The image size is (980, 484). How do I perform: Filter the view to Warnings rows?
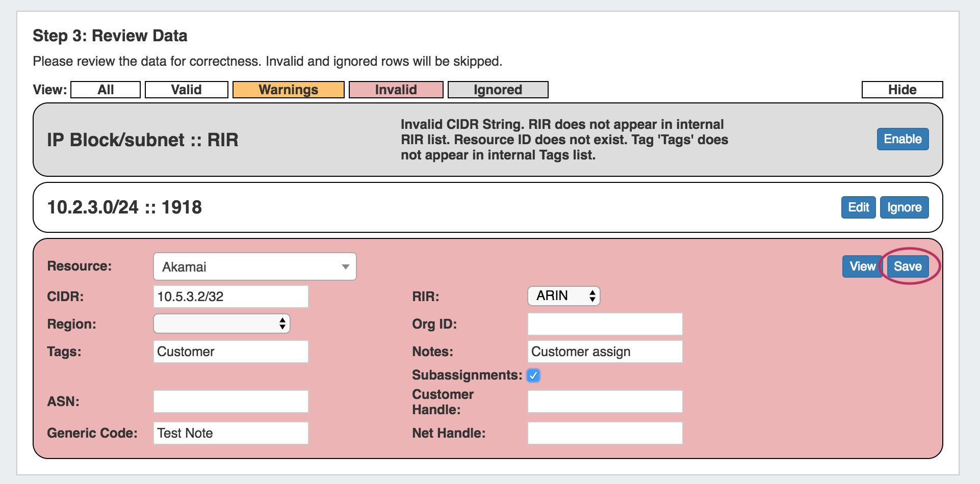pyautogui.click(x=288, y=90)
